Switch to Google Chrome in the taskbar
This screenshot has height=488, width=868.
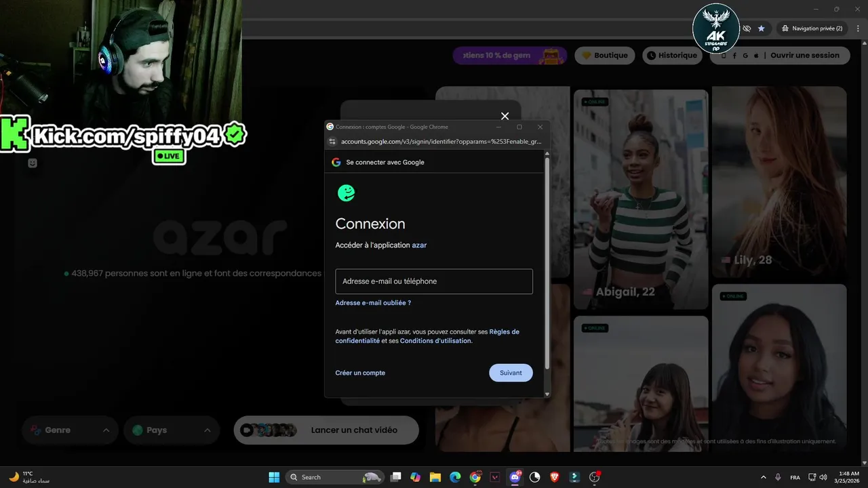tap(475, 477)
